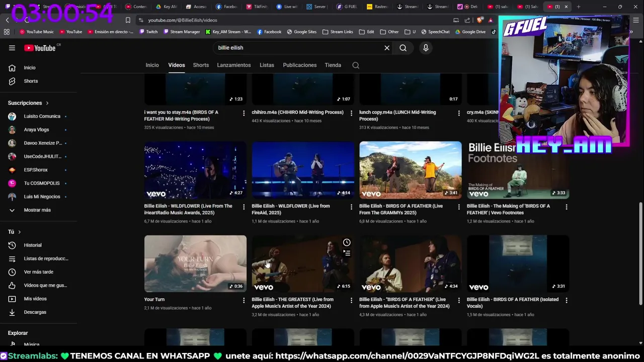The width and height of the screenshot is (644, 362).
Task: Open the Publicaciones channel tab
Action: [x=300, y=65]
